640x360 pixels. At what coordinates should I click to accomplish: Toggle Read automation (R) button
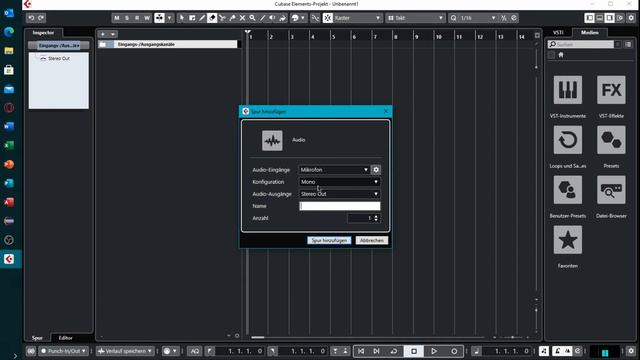[137, 18]
